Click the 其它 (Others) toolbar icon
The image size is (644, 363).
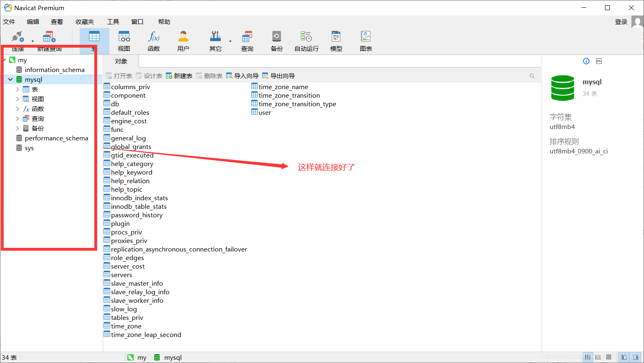point(215,37)
